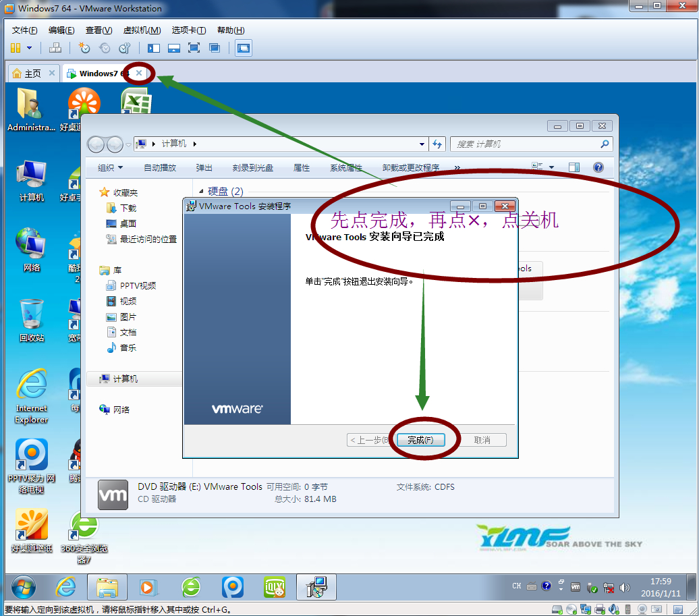Select 最近访问的位置 in navigation pane
This screenshot has width=699, height=616.
pyautogui.click(x=141, y=240)
